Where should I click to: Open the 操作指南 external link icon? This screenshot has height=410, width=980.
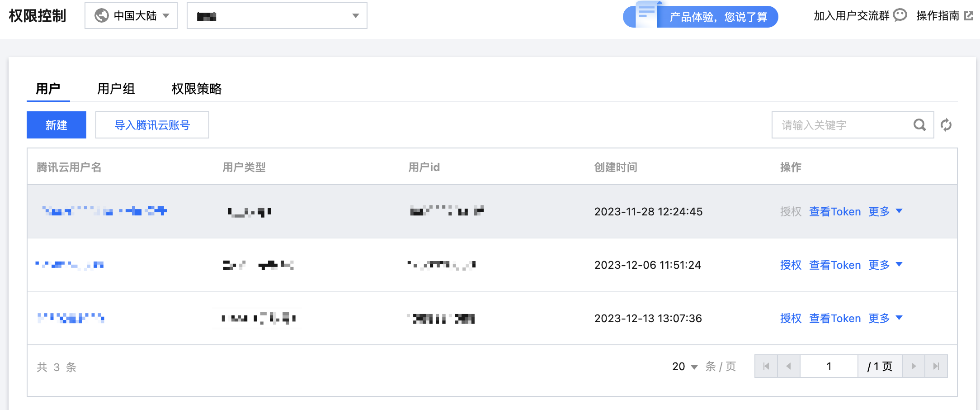[x=969, y=16]
